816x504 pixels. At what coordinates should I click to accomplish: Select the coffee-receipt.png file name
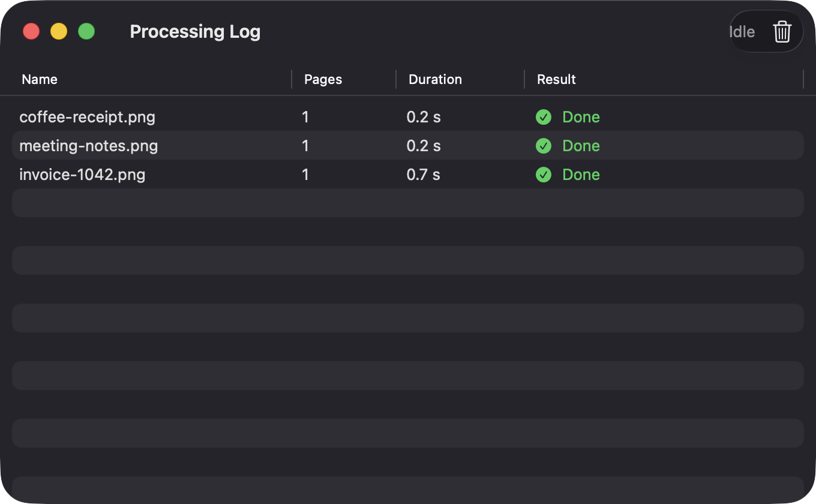[88, 117]
